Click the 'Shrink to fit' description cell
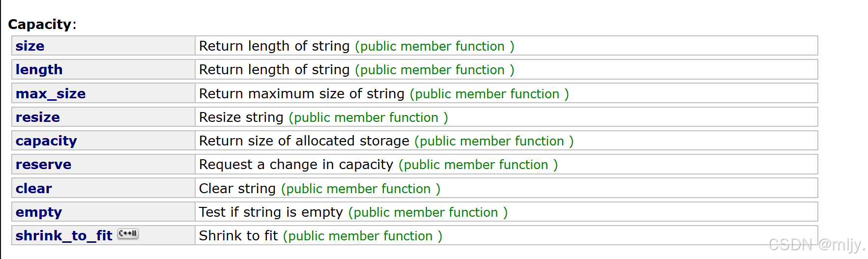 pos(506,235)
